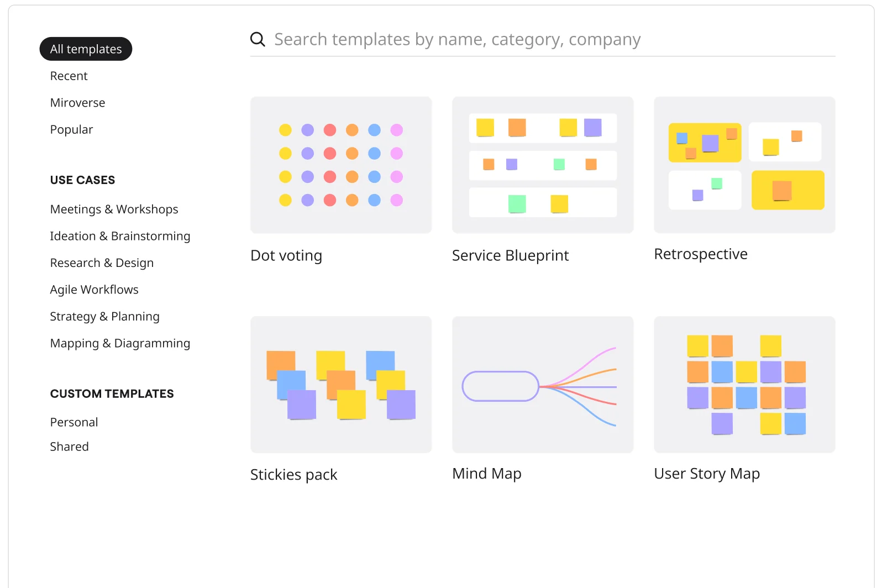This screenshot has width=882, height=588.
Task: Select the All templates category
Action: (86, 49)
